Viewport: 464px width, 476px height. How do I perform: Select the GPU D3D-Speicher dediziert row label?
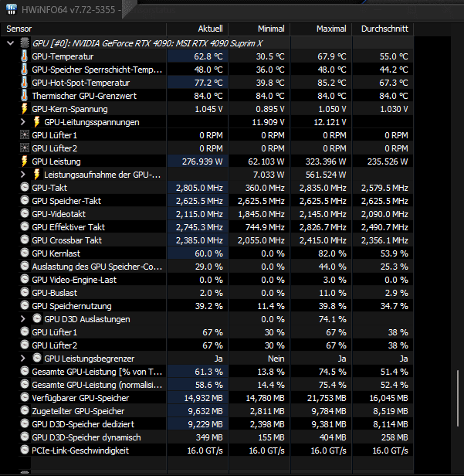coord(83,424)
